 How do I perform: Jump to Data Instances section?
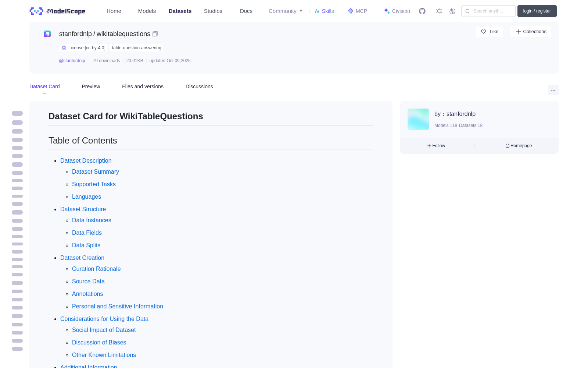[x=92, y=220]
